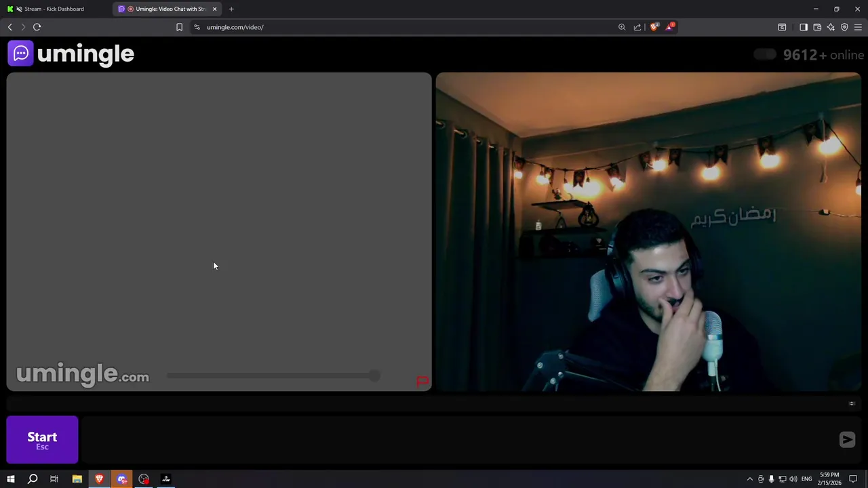Image resolution: width=868 pixels, height=488 pixels.
Task: Open tab search icon in toolbar
Action: pos(782,27)
